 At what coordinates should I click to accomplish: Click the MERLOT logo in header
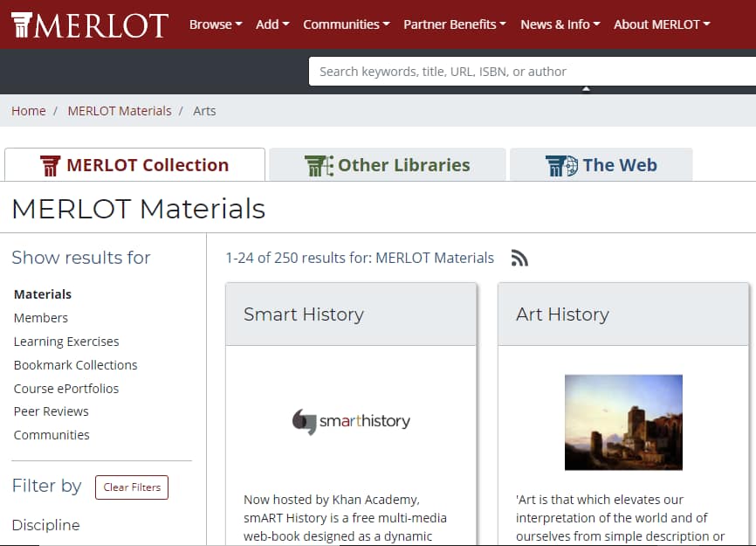[89, 24]
